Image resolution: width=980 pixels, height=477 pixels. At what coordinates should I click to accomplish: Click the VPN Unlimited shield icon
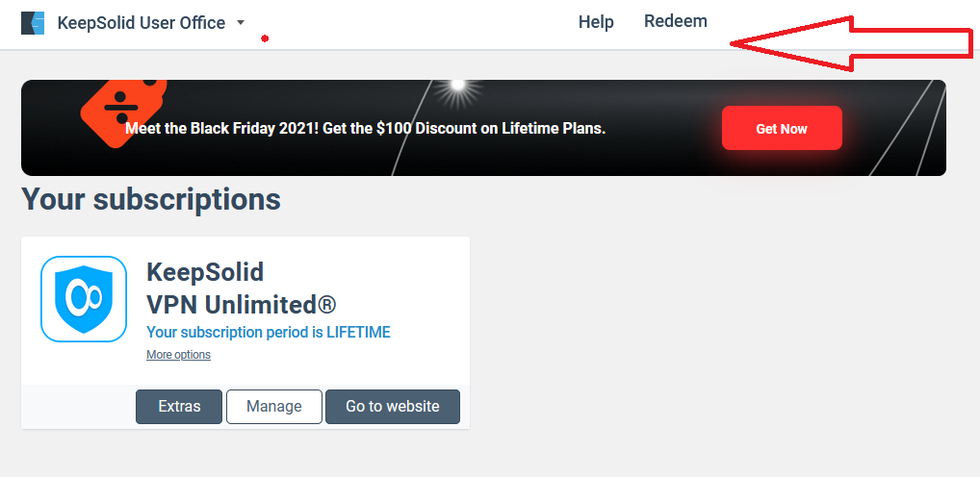coord(84,299)
